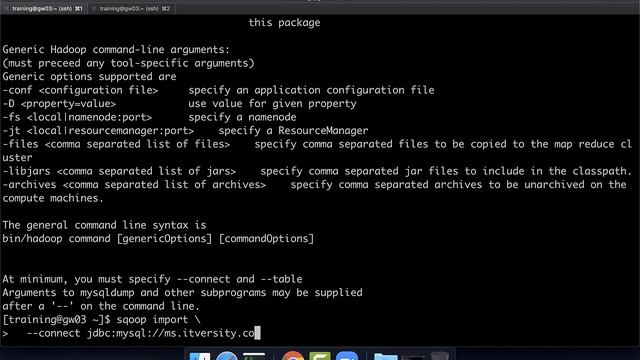This screenshot has width=640, height=360.
Task: Click the 'sqoop import \' command prompt line
Action: point(101,320)
